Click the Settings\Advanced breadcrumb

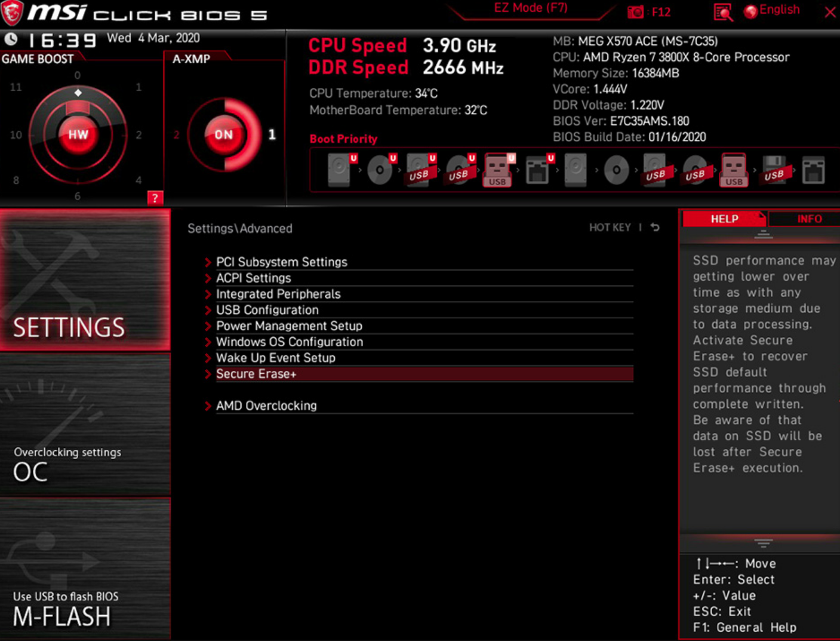click(240, 229)
